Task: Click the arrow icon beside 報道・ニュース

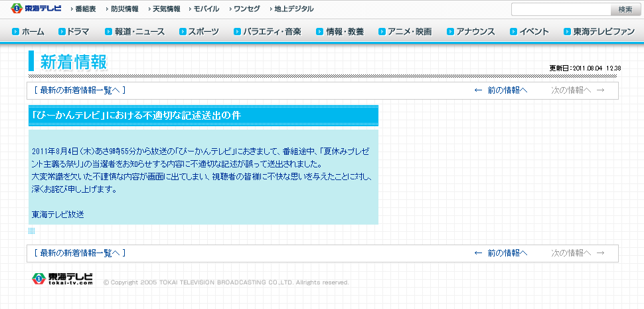Action: coord(108,31)
